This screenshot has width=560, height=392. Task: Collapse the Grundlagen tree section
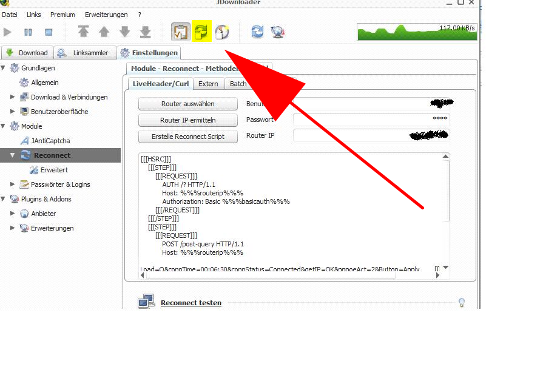(3, 67)
